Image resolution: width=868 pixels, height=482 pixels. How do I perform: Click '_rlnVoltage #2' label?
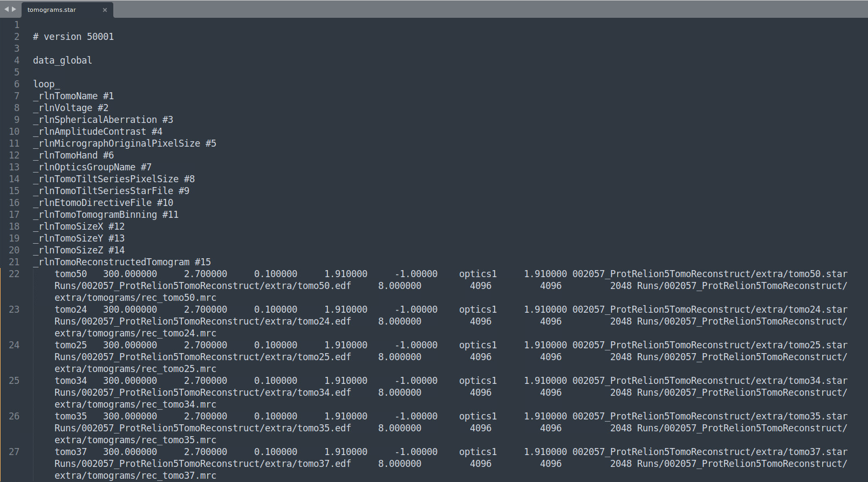71,108
